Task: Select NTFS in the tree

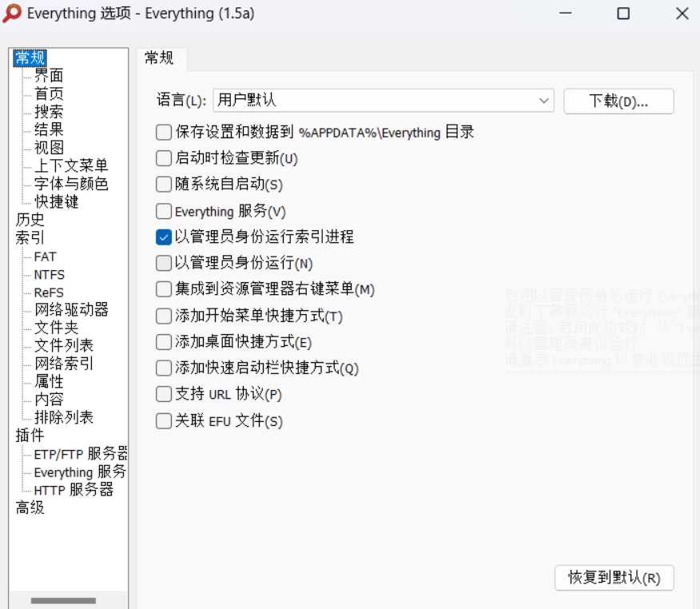Action: 49,275
